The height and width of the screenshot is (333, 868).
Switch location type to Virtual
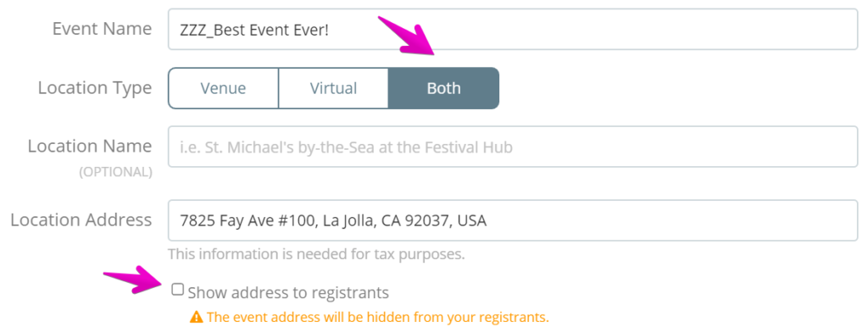333,88
